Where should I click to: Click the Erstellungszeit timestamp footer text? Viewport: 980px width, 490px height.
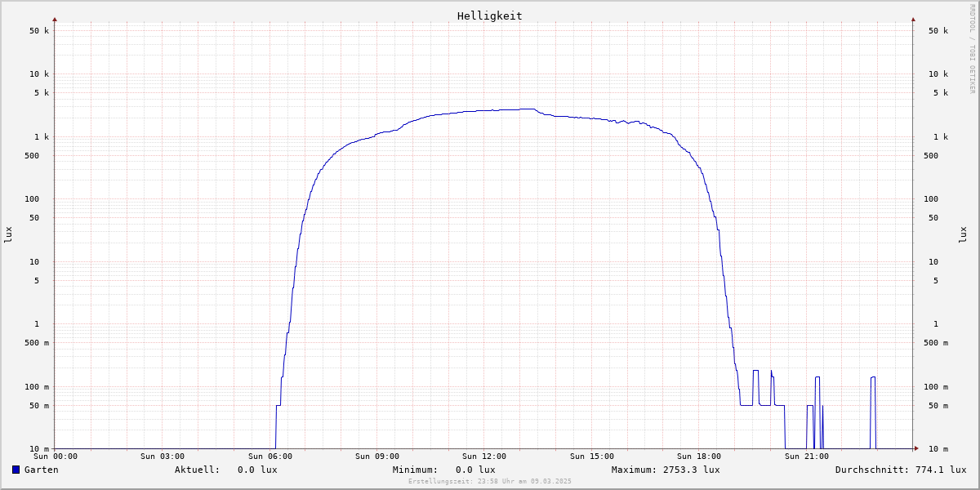pos(490,481)
